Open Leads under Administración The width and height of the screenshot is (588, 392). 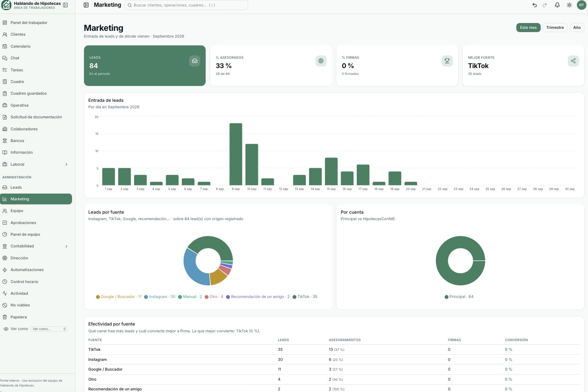pyautogui.click(x=36, y=187)
